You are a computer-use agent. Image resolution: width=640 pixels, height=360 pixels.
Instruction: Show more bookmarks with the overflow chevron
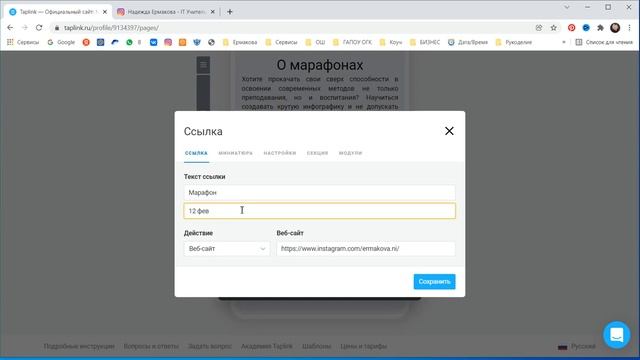[564, 42]
